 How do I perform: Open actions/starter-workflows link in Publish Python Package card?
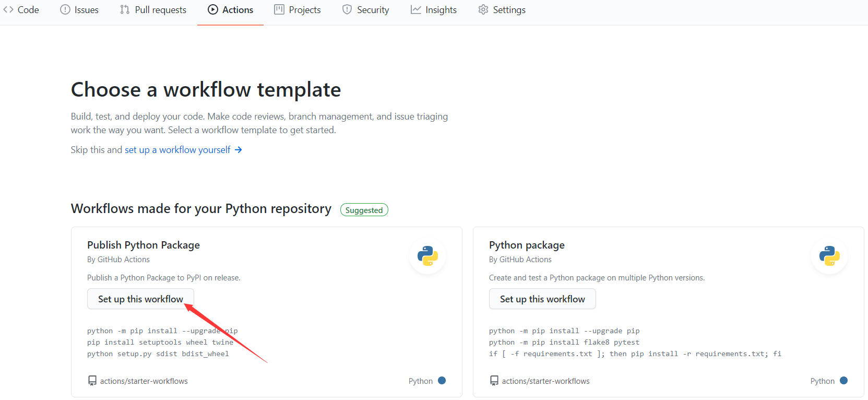point(144,381)
